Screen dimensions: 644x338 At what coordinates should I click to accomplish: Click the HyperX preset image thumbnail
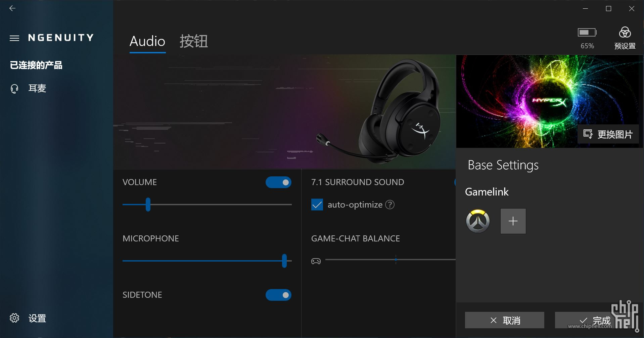pyautogui.click(x=549, y=101)
